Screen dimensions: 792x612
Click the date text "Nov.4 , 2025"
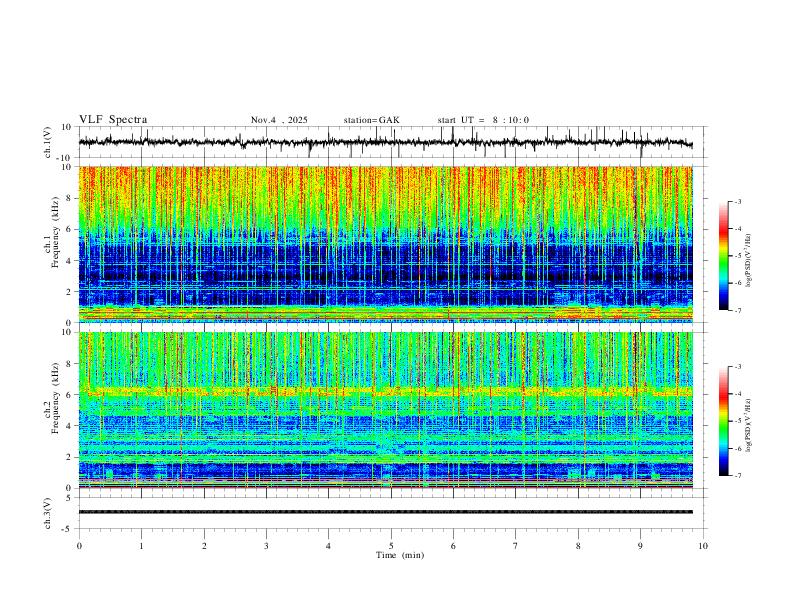point(279,120)
